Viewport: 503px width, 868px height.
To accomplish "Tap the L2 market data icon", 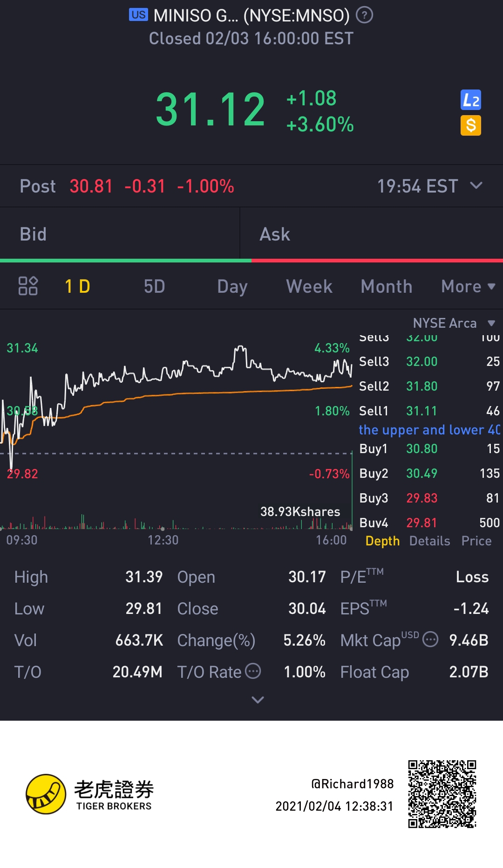I will pos(470,100).
